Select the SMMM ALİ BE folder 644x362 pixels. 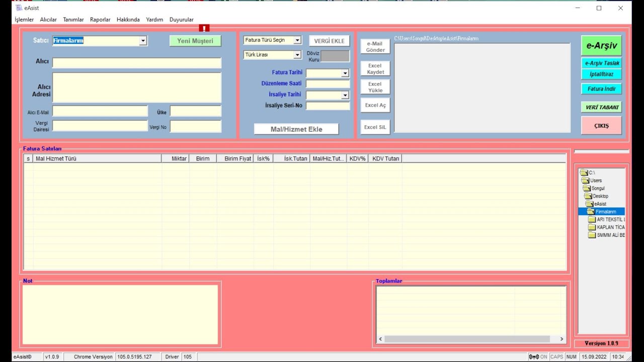(x=607, y=235)
